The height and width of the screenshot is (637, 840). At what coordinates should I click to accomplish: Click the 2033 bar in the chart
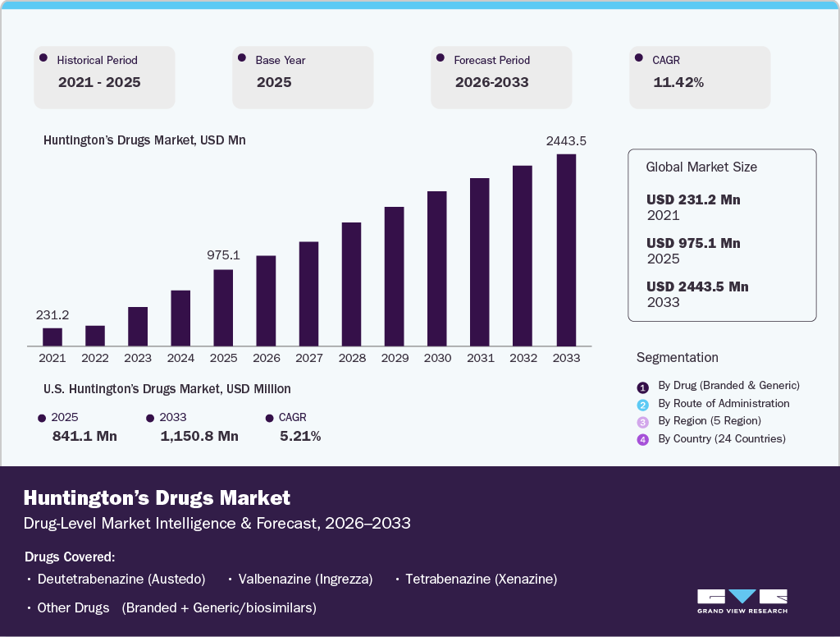(x=567, y=250)
